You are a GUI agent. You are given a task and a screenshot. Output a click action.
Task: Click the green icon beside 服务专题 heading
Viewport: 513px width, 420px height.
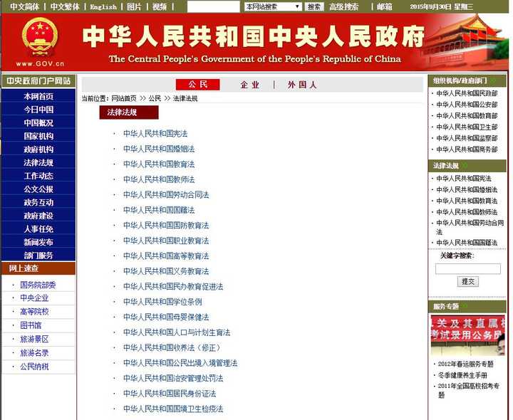click(465, 306)
